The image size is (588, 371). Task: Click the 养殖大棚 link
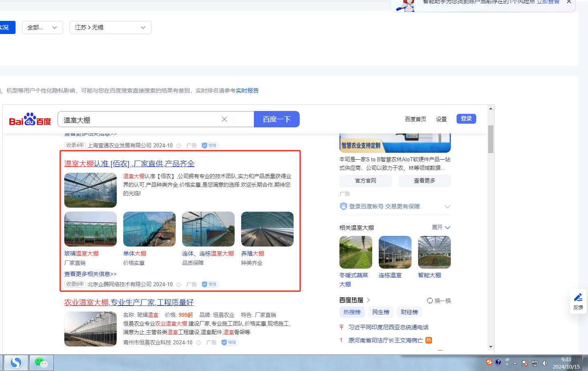(253, 253)
